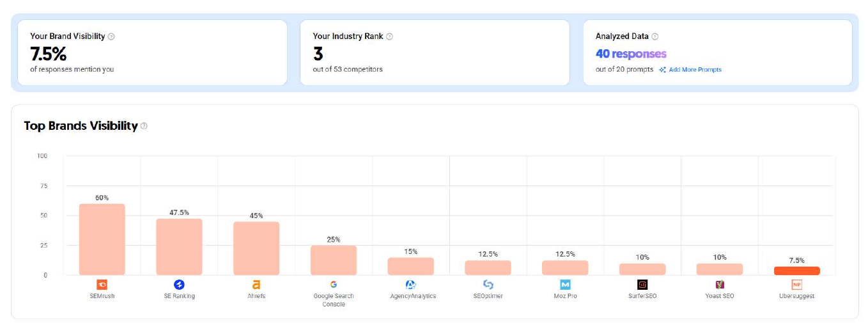
Task: Click the AgencyAnalytics brand logo
Action: [411, 285]
